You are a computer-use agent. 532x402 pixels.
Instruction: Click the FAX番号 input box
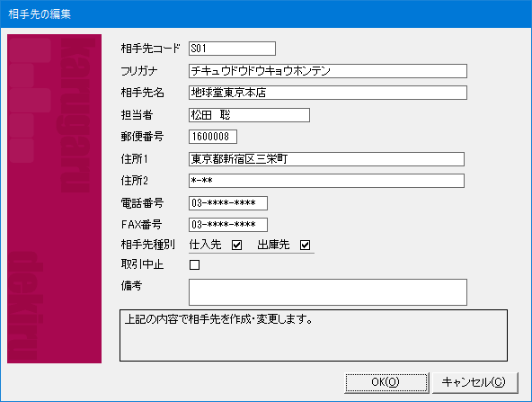pos(228,225)
